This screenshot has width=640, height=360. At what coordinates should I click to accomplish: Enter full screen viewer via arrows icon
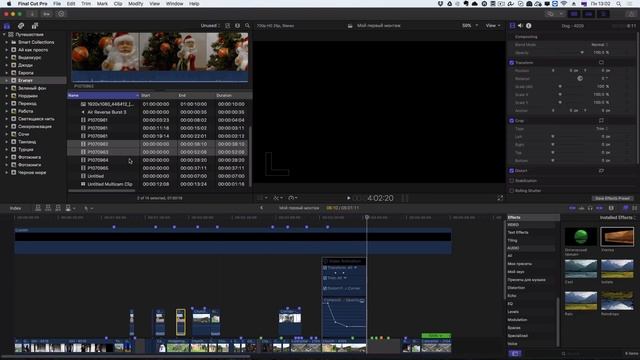pyautogui.click(x=500, y=198)
